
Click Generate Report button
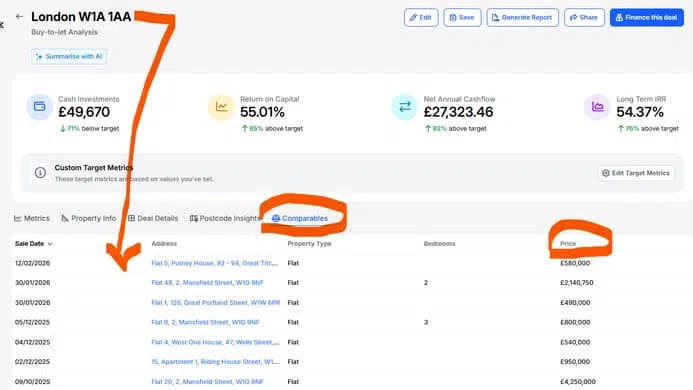[x=522, y=18]
